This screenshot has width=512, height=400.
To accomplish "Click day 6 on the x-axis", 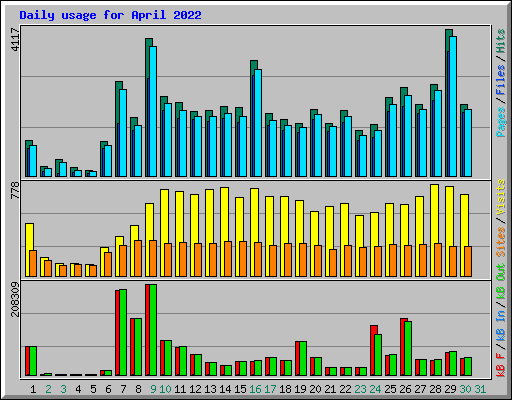I will tap(108, 389).
